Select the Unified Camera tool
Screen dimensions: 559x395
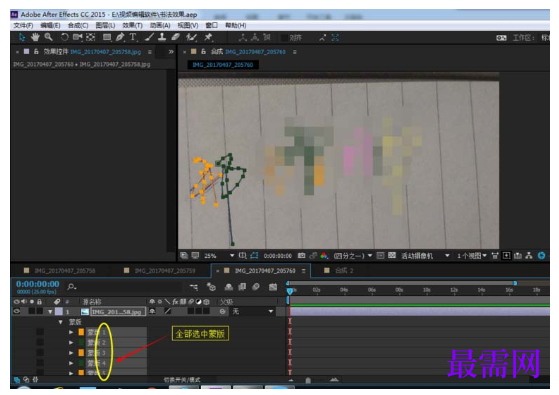pos(77,37)
